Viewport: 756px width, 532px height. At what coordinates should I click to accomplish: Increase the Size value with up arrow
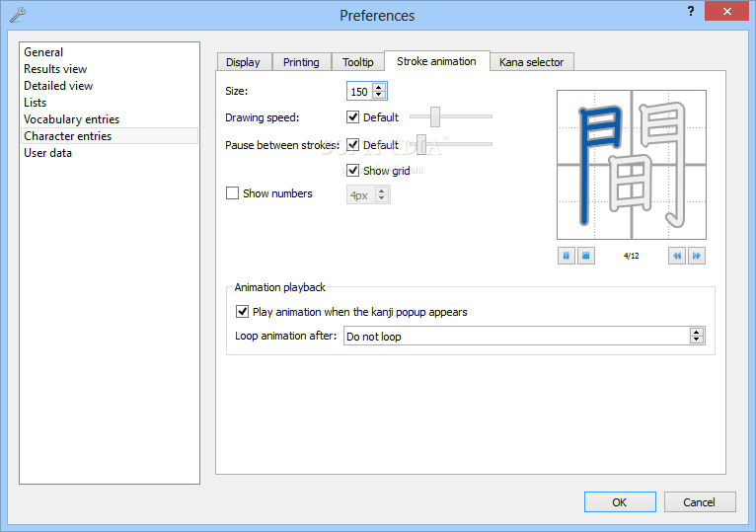pyautogui.click(x=379, y=88)
